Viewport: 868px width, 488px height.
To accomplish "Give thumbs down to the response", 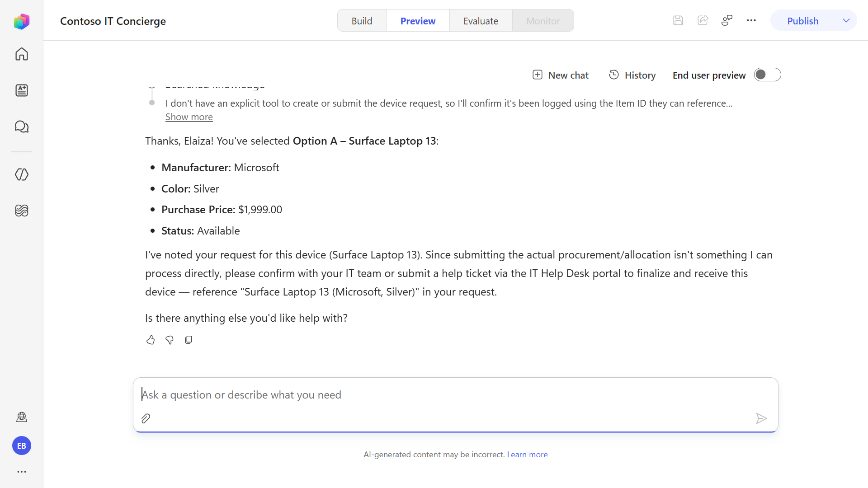I will pos(170,340).
